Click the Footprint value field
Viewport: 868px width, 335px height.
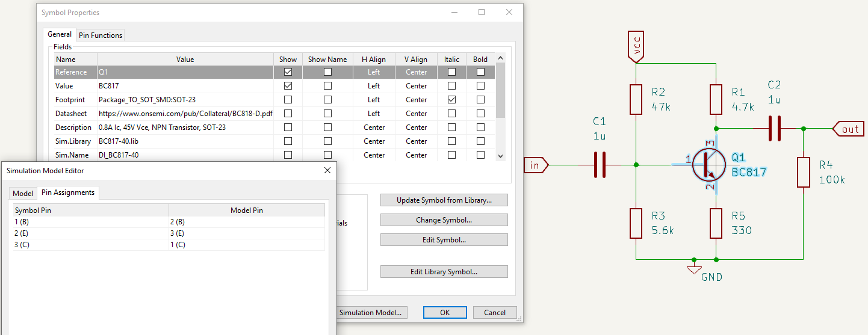[185, 100]
